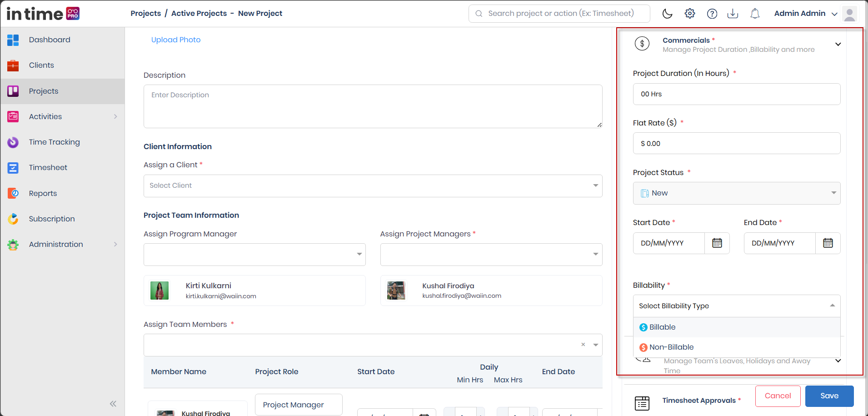868x416 pixels.
Task: Click the Flat Rate amount field
Action: coord(737,143)
